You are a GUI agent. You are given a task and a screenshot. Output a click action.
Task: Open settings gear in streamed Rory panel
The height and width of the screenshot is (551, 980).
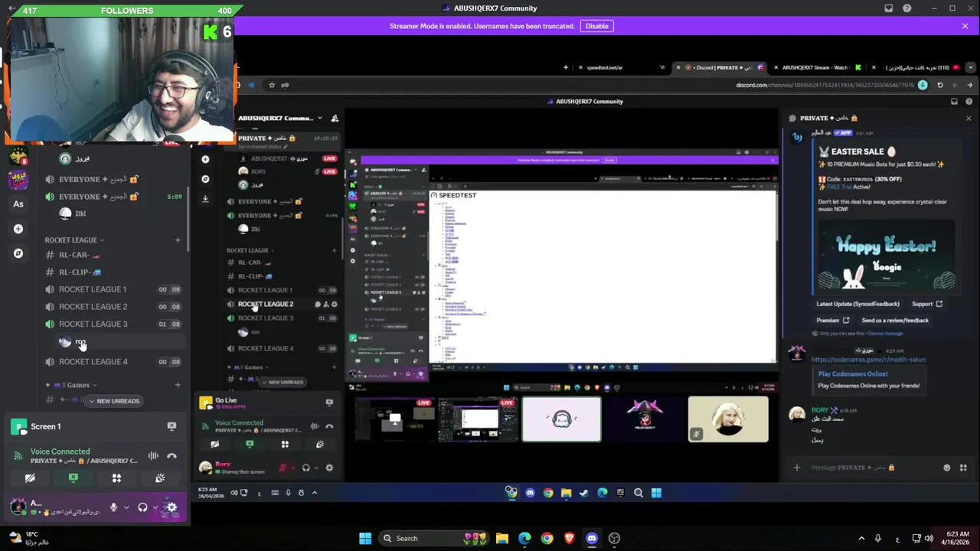click(329, 468)
